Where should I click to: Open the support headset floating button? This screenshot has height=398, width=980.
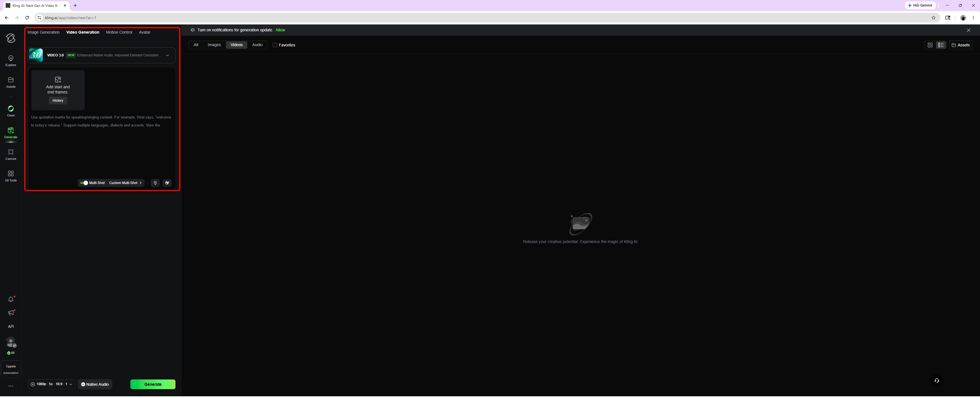coord(937,381)
